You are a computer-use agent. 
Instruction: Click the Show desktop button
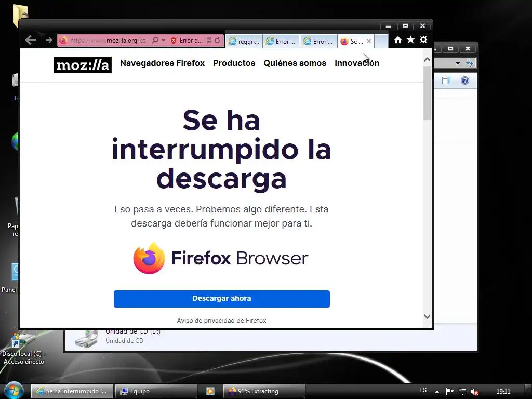pyautogui.click(x=528, y=392)
